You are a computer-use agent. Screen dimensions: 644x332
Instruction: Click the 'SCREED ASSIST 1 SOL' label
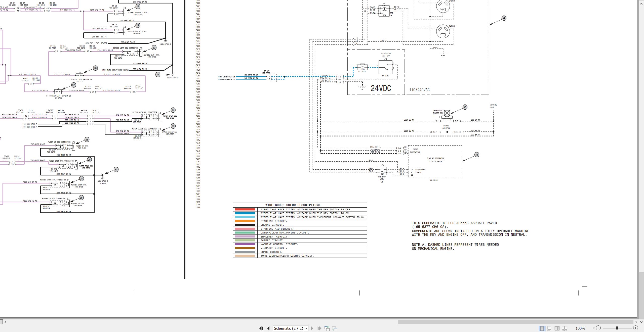coord(137,13)
